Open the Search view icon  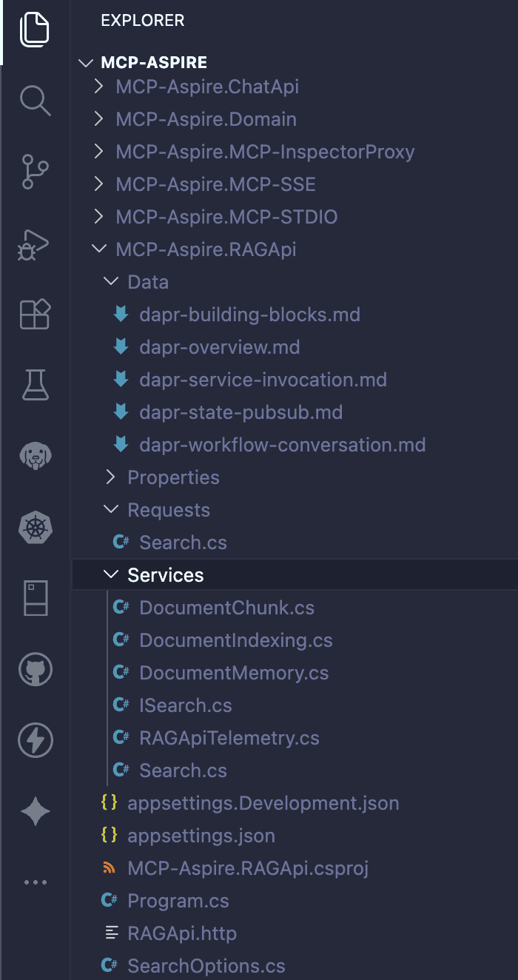pyautogui.click(x=35, y=99)
